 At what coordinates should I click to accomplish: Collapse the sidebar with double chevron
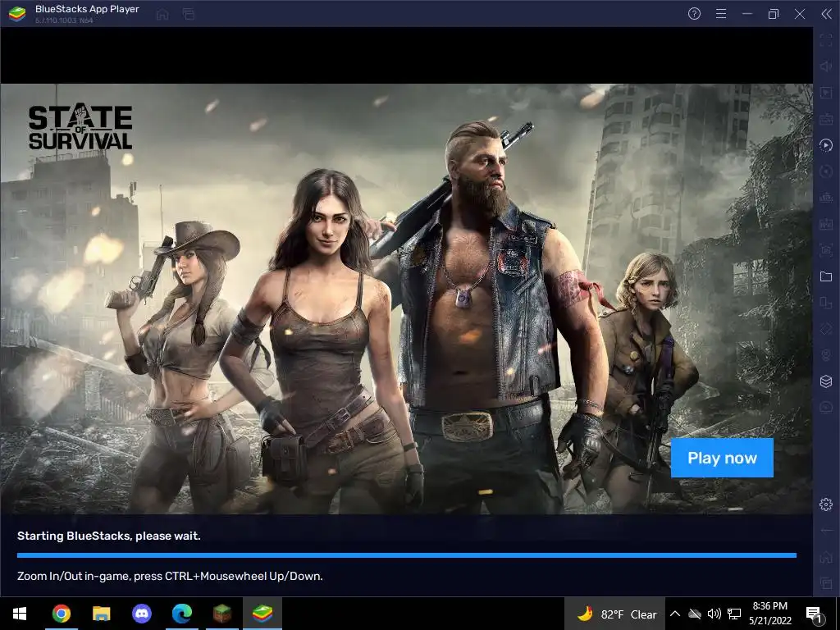827,14
